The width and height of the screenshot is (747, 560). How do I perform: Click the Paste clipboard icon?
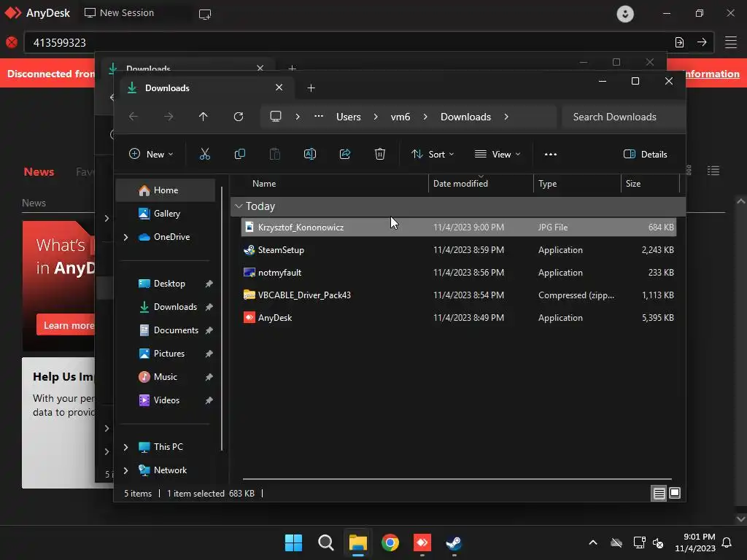pyautogui.click(x=275, y=155)
